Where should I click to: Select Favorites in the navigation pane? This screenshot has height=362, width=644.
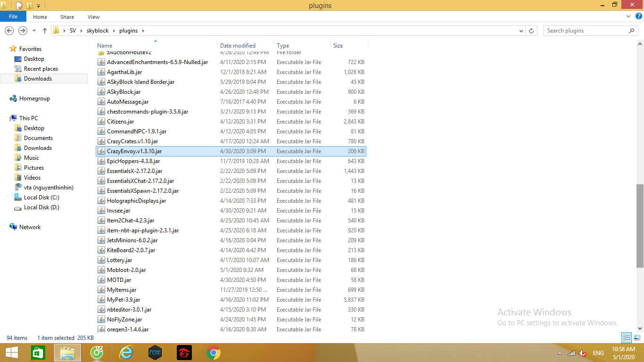30,49
